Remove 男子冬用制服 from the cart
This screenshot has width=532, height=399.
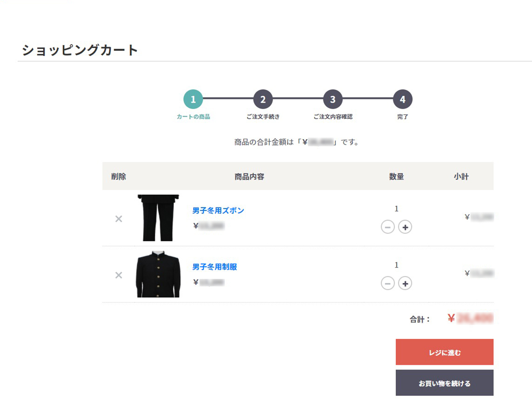click(118, 275)
